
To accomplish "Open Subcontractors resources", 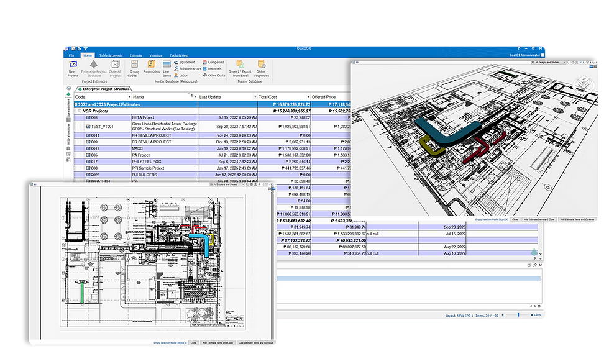I will pyautogui.click(x=188, y=69).
